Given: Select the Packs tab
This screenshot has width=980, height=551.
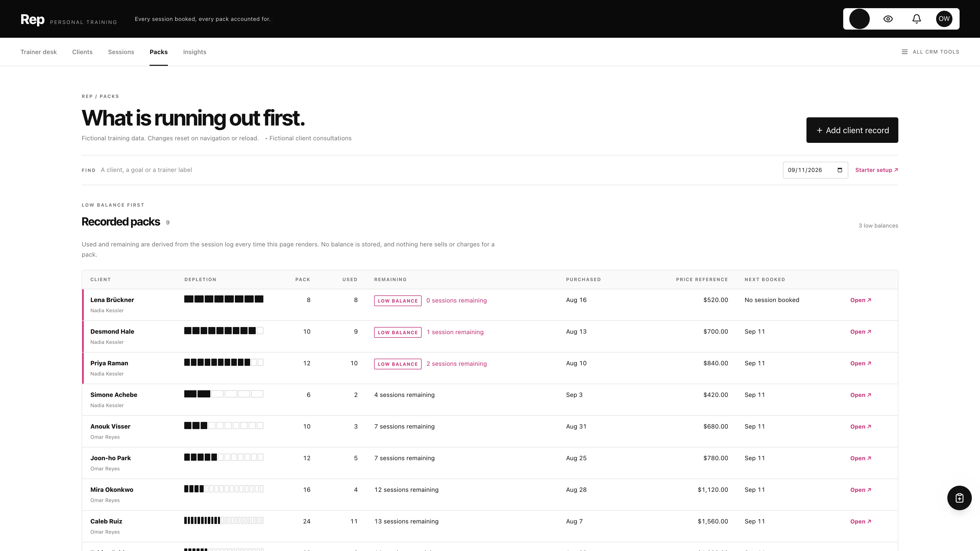Looking at the screenshot, I should coord(158,52).
